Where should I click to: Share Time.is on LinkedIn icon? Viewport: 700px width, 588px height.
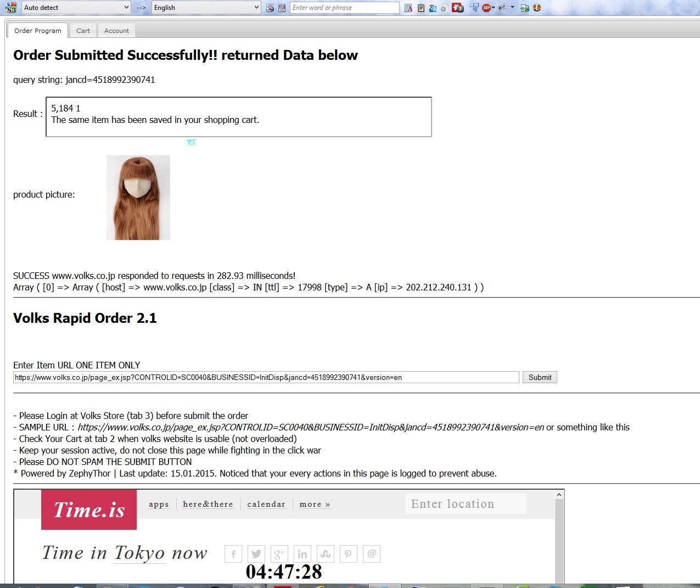click(303, 553)
